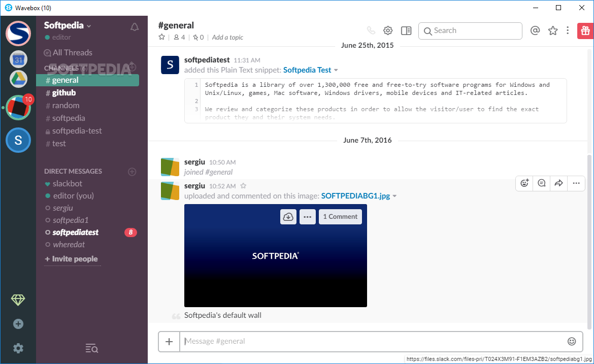Screen dimensions: 594x364
Task: Show mentions with the @ icon
Action: 535,30
